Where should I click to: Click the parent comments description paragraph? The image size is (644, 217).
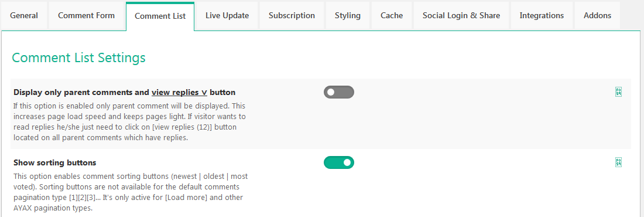[x=130, y=121]
